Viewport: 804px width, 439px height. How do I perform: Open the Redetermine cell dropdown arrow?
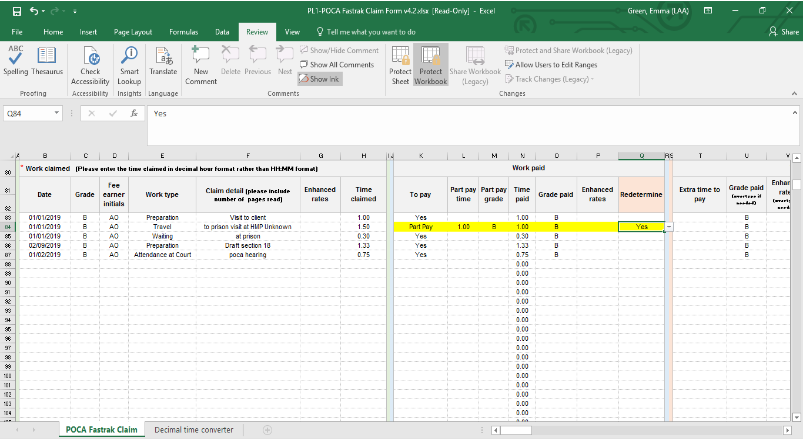click(x=669, y=227)
